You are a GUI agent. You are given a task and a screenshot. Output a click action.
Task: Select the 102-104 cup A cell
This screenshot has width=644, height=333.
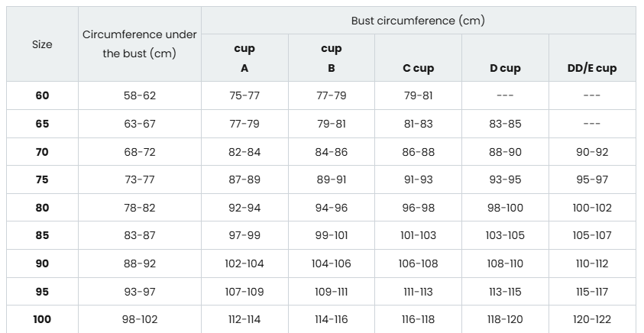[244, 263]
